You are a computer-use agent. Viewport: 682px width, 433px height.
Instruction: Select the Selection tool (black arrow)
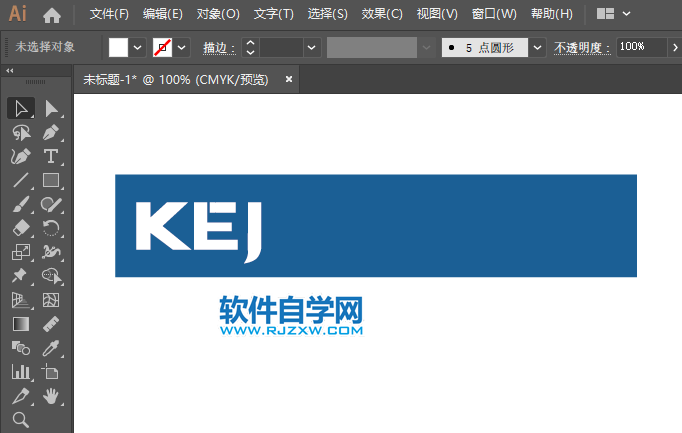point(21,108)
